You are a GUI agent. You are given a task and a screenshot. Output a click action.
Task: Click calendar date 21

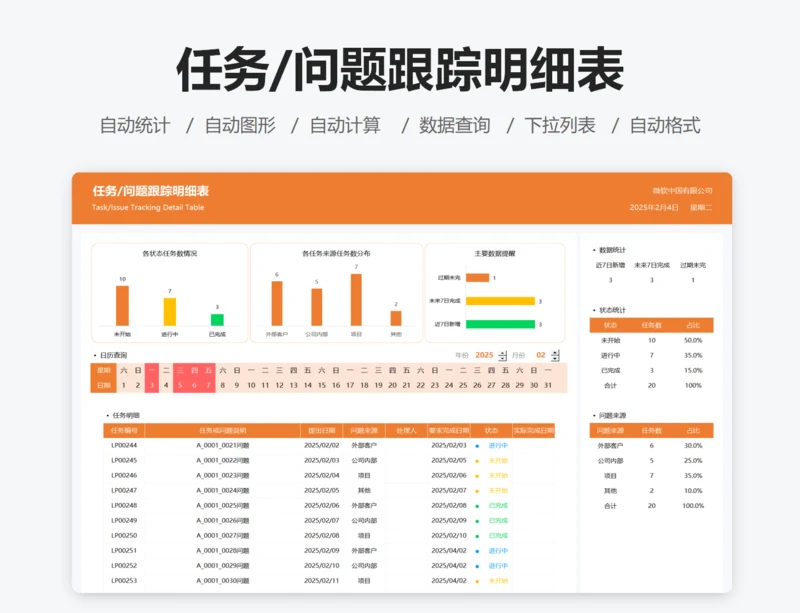tap(407, 385)
